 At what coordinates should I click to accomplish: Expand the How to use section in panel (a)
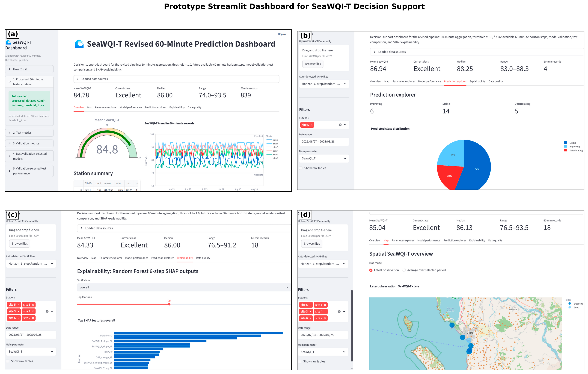tap(29, 69)
